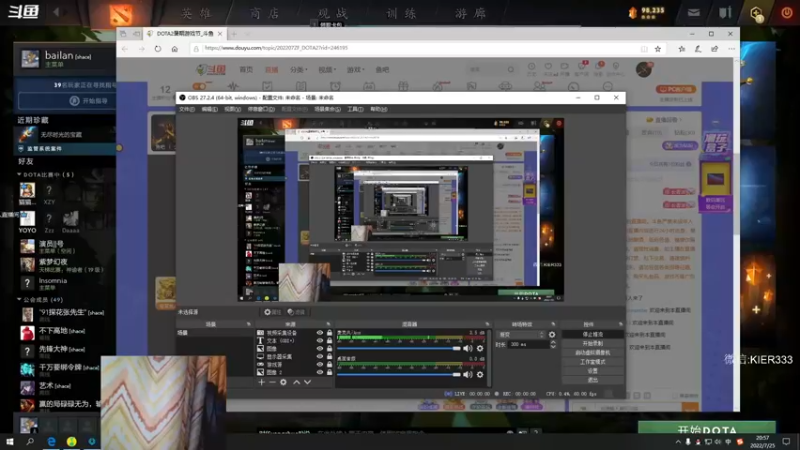800x450 pixels.
Task: Click the 停止推流 button in OBS controls
Action: 592,334
